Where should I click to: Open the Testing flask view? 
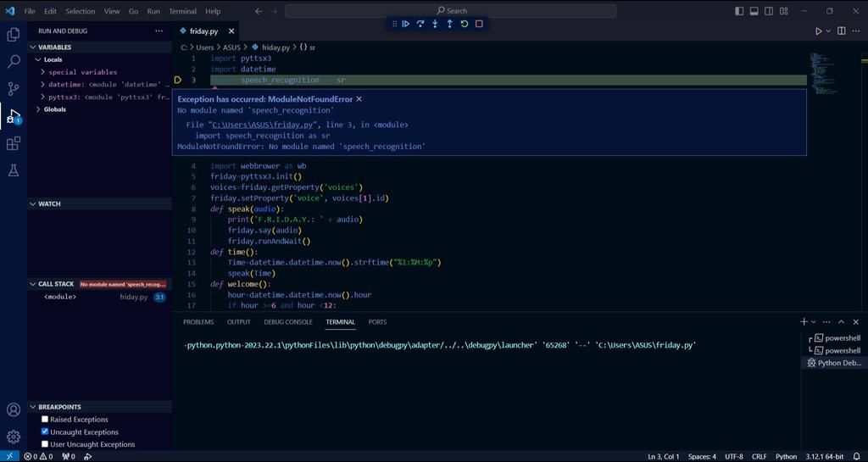[14, 170]
